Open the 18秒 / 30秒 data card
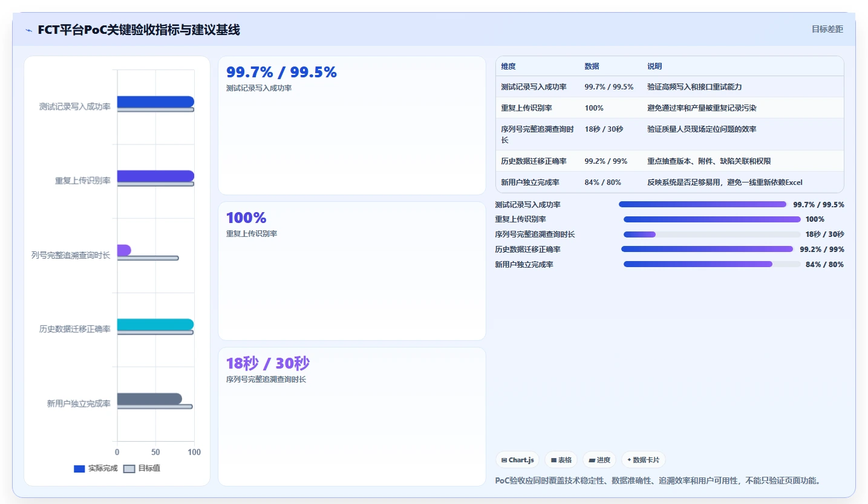 [x=352, y=416]
